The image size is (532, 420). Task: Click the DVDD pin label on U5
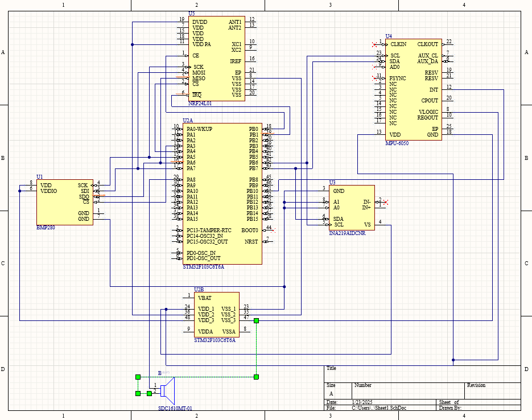click(x=200, y=22)
